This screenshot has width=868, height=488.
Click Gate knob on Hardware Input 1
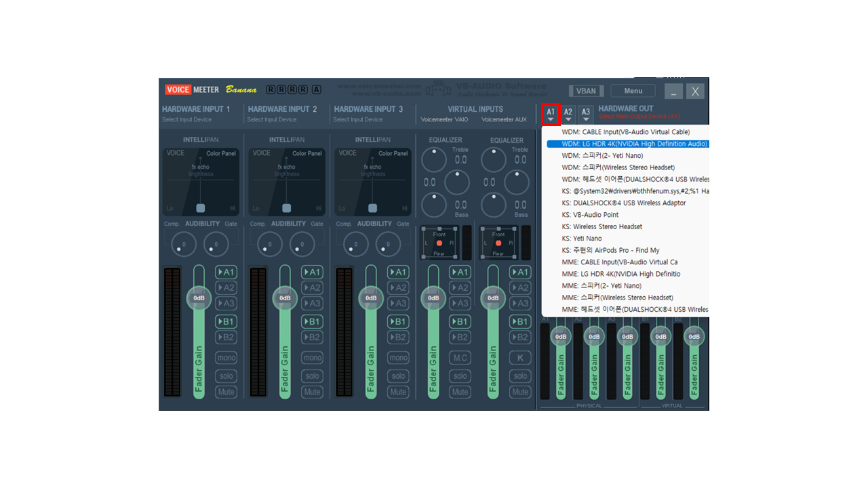(216, 244)
